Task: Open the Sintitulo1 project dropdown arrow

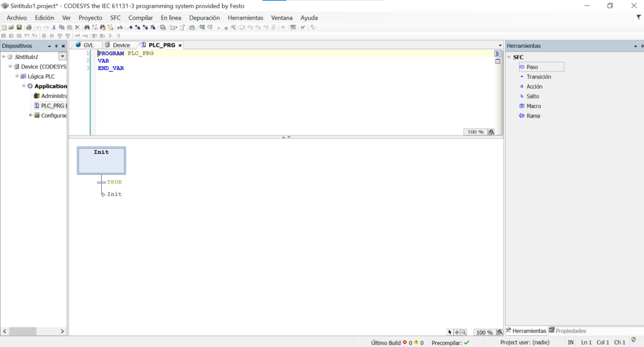Action: 62,57
